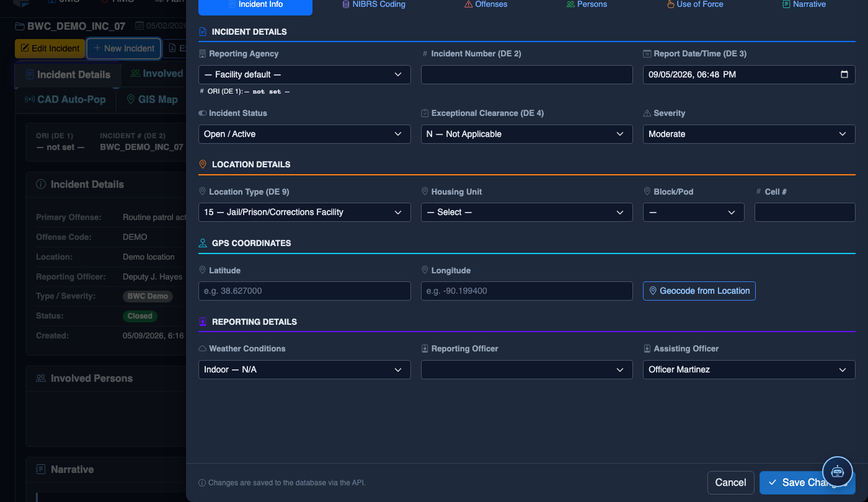Save Changes to the incident
This screenshot has height=502, width=868.
807,483
